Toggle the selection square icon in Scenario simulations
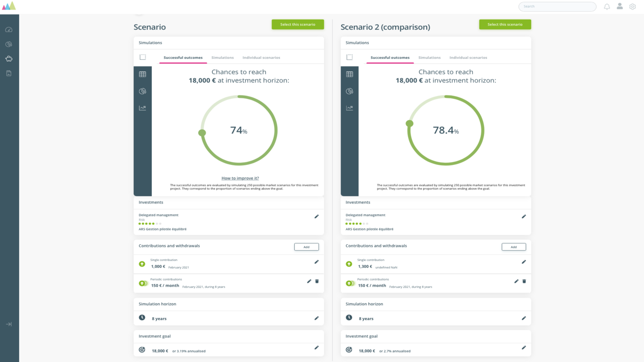The width and height of the screenshot is (644, 362). (x=143, y=57)
